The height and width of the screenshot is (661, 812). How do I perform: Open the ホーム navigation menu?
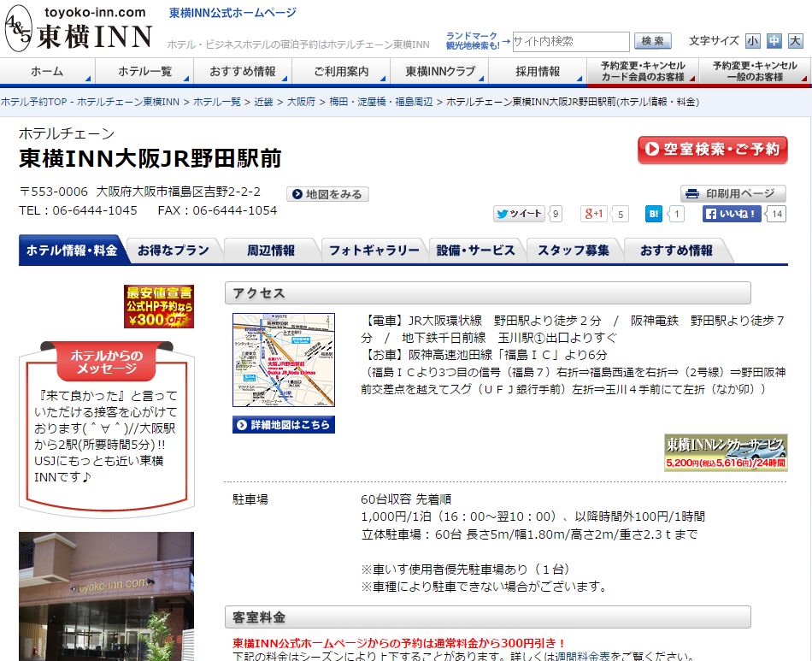pos(47,71)
